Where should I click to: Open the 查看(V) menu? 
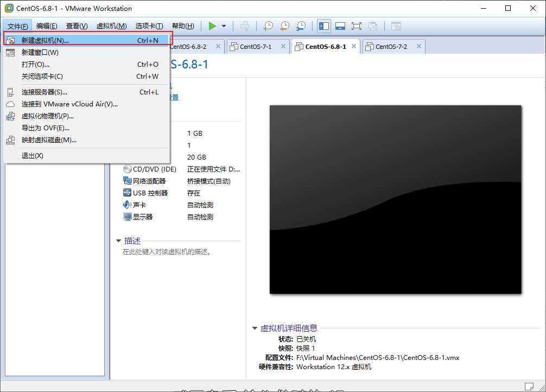pos(77,26)
